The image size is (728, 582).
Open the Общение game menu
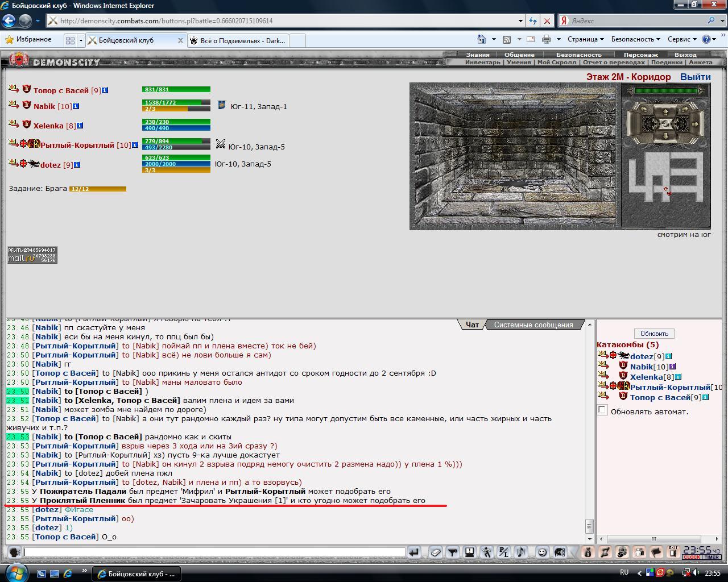click(519, 55)
